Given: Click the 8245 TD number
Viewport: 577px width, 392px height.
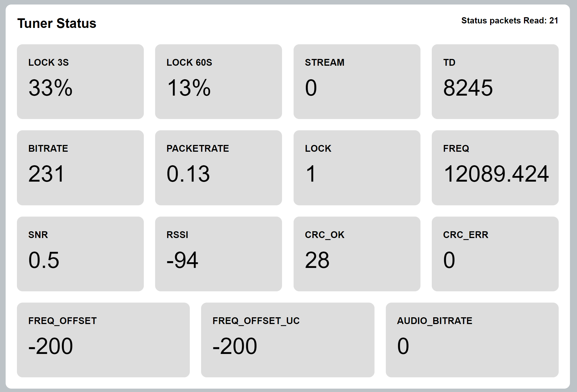Looking at the screenshot, I should (468, 88).
